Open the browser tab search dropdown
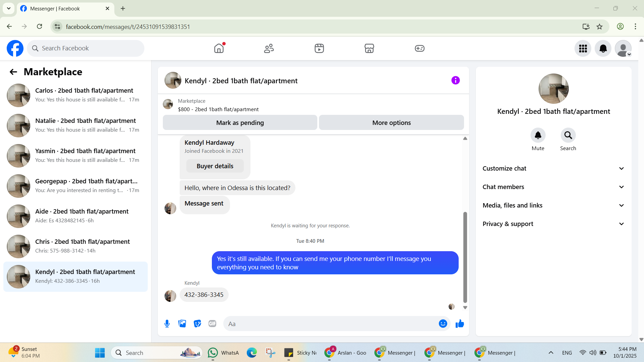 pyautogui.click(x=9, y=8)
